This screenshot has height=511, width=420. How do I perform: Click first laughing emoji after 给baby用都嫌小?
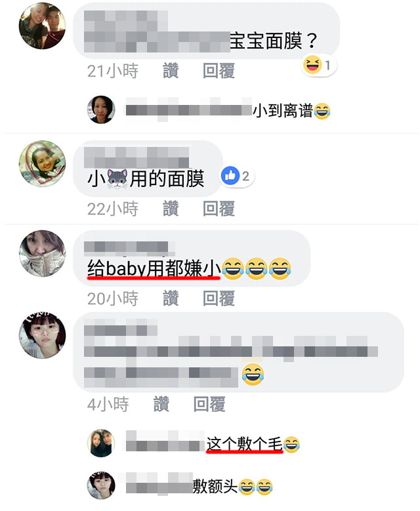233,269
